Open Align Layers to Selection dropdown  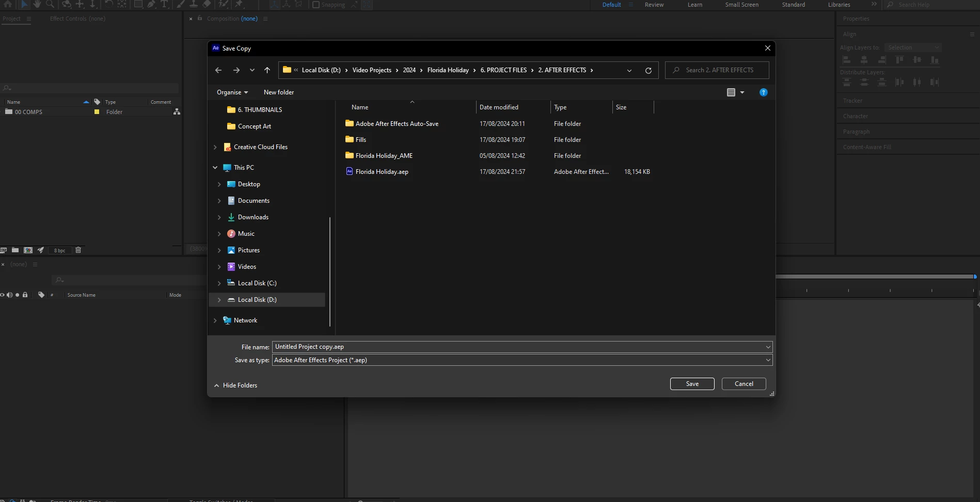tap(913, 47)
